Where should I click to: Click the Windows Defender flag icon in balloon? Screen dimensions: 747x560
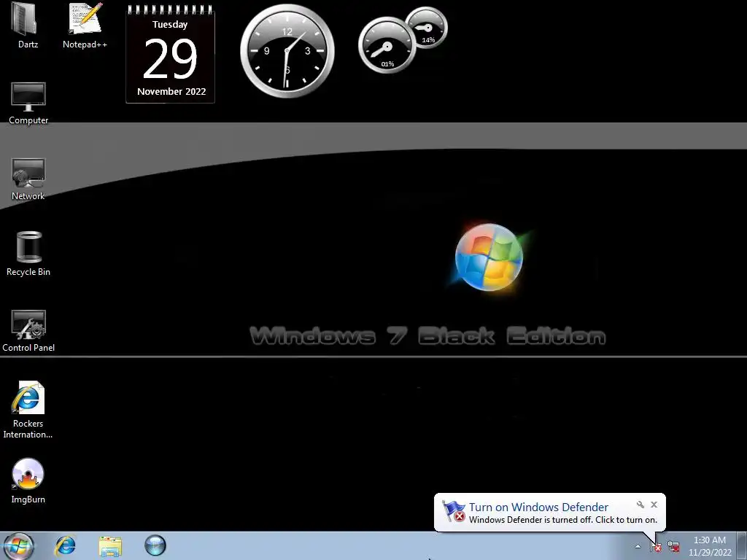click(454, 511)
